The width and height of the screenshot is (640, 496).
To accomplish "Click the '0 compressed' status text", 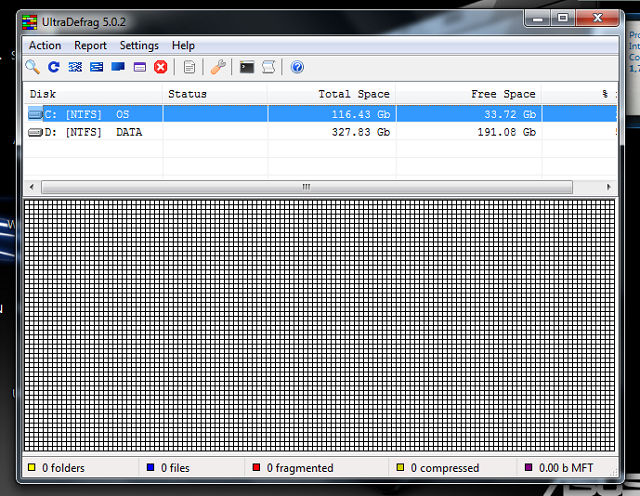I will [x=445, y=468].
